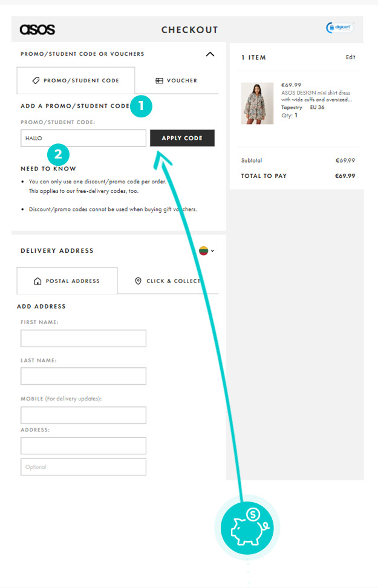Screen dimensions: 378x588
Task: Focus the Last Name field
Action: coord(83,376)
